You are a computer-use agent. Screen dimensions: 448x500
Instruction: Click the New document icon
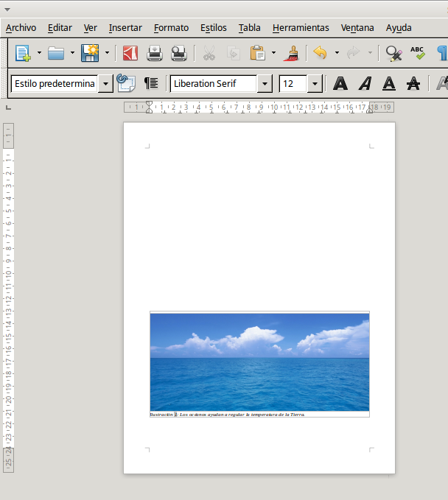click(23, 53)
